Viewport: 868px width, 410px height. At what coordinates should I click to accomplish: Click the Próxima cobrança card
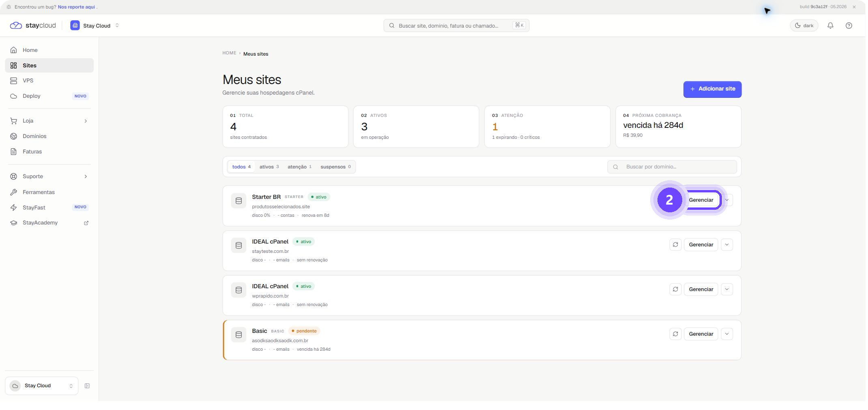(678, 127)
